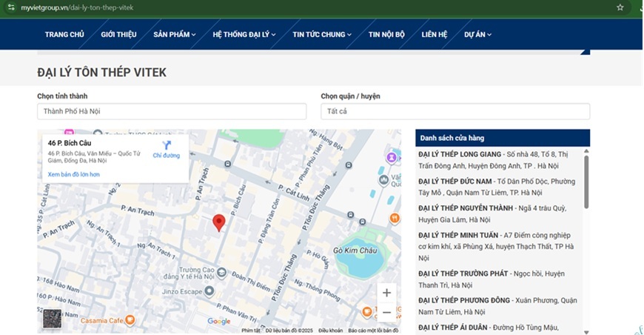The width and height of the screenshot is (644, 335).
Task: Open the Chọn quận / huyện district selector
Action: coord(455,111)
